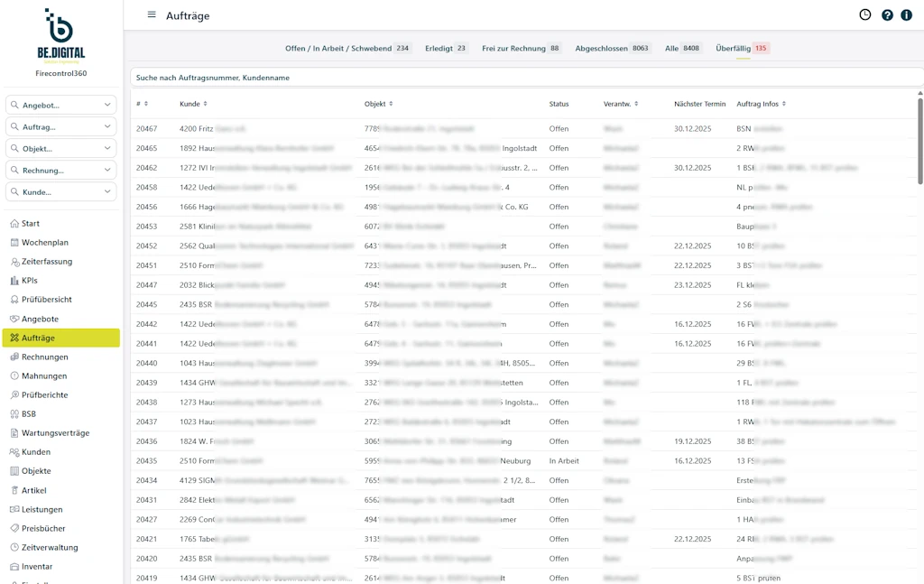The image size is (924, 584).
Task: Open Kunden page from sidebar
Action: pos(35,452)
